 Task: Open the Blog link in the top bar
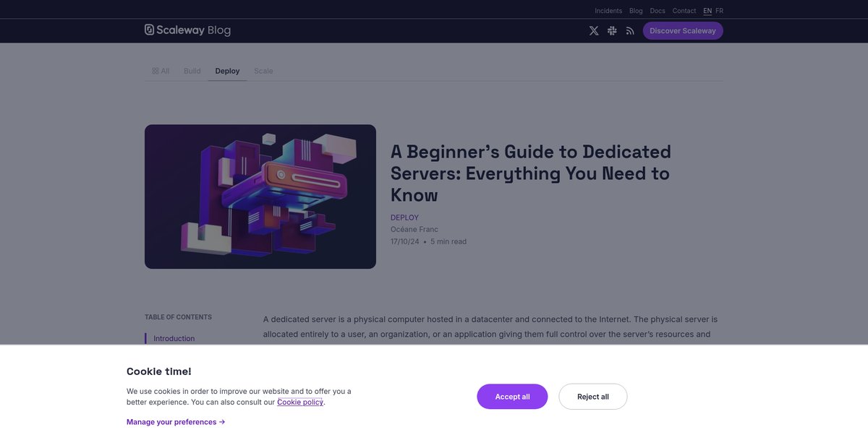point(636,11)
